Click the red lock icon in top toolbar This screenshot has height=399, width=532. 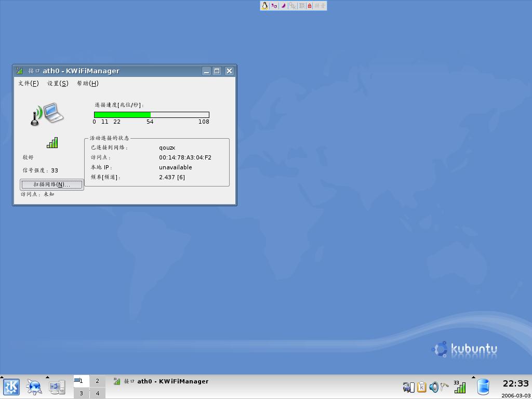point(310,6)
